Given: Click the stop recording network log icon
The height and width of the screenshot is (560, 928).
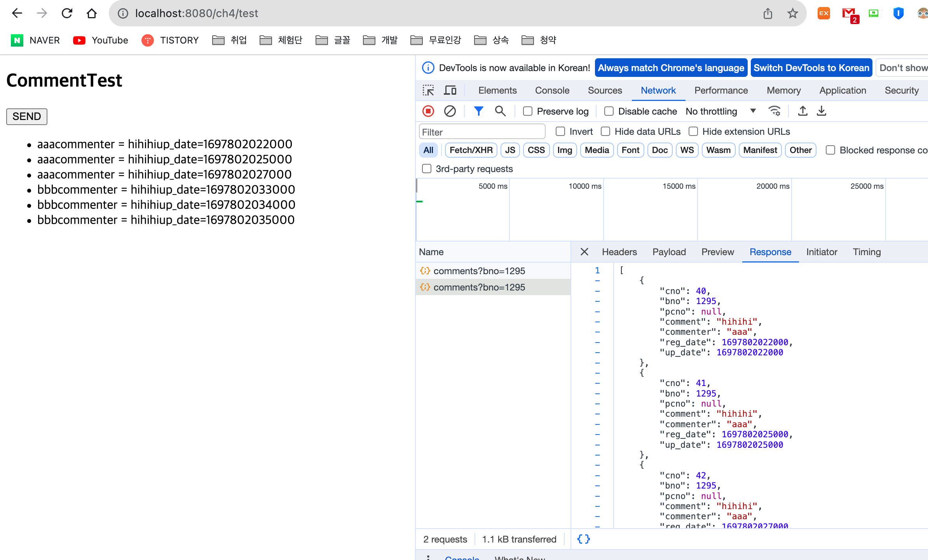Looking at the screenshot, I should click(x=428, y=111).
